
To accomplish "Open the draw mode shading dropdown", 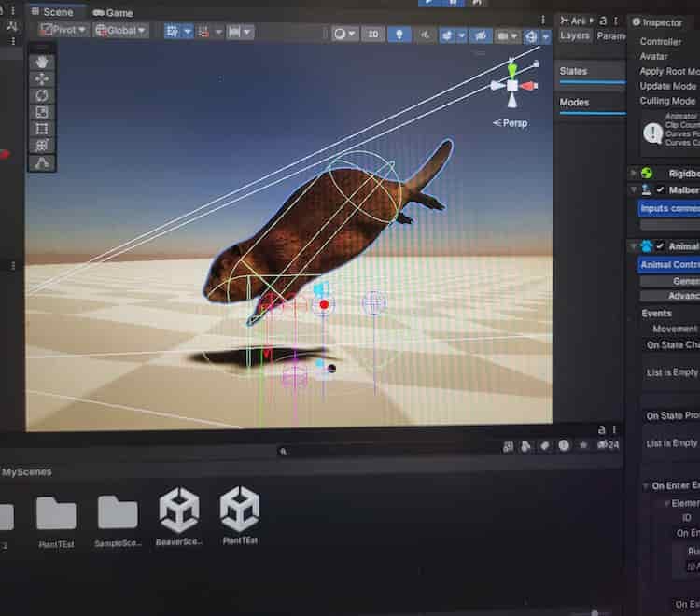I will click(344, 34).
